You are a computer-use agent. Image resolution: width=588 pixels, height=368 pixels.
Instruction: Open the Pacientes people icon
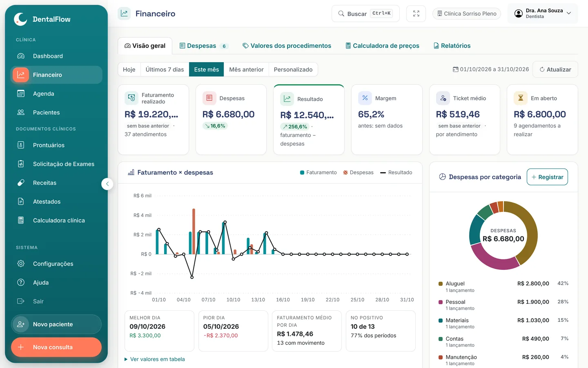point(21,112)
